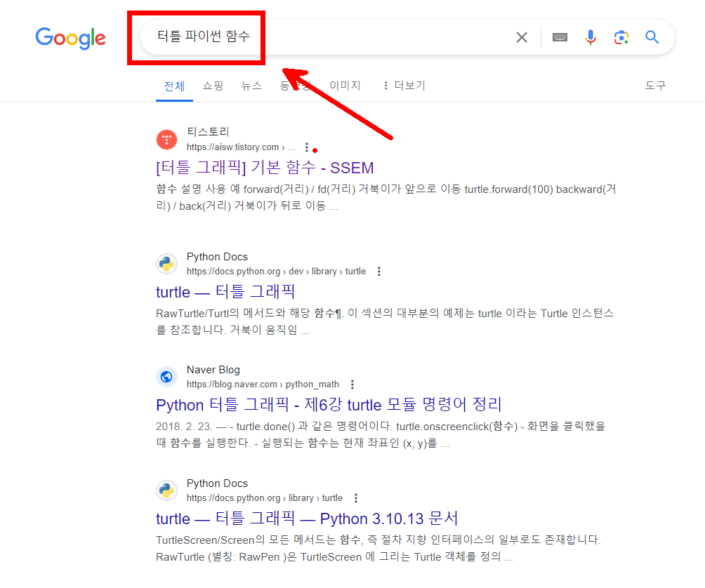The width and height of the screenshot is (705, 588).
Task: Click the https://aisw.tistory.com URL text
Action: [241, 147]
